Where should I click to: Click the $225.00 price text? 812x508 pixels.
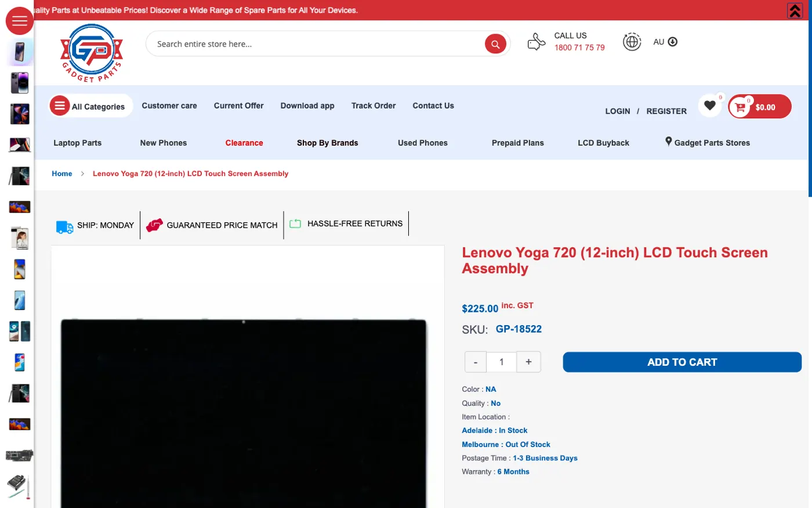click(x=480, y=309)
